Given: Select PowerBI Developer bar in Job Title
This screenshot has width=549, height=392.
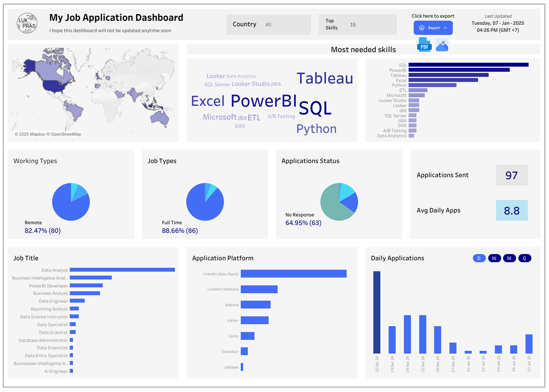Looking at the screenshot, I should point(86,285).
